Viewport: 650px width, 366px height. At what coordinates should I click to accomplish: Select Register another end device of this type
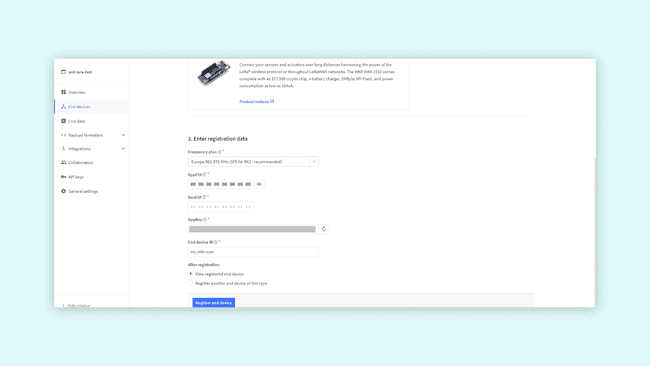click(191, 283)
